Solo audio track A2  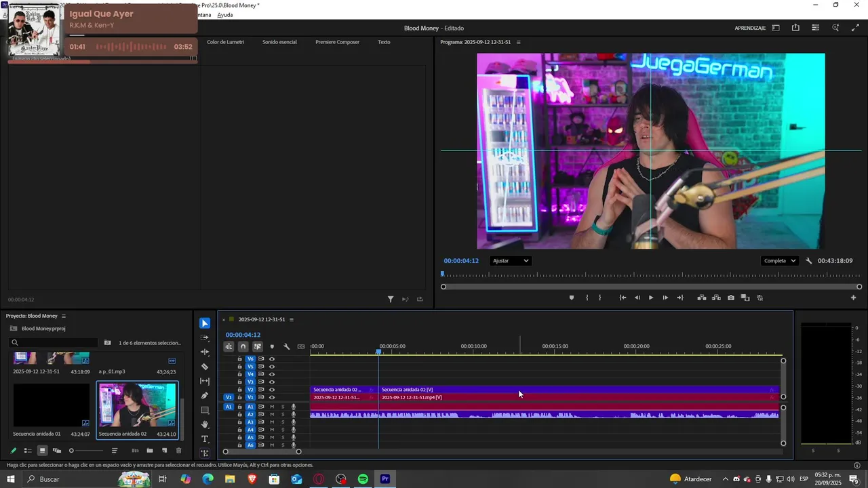click(x=283, y=414)
